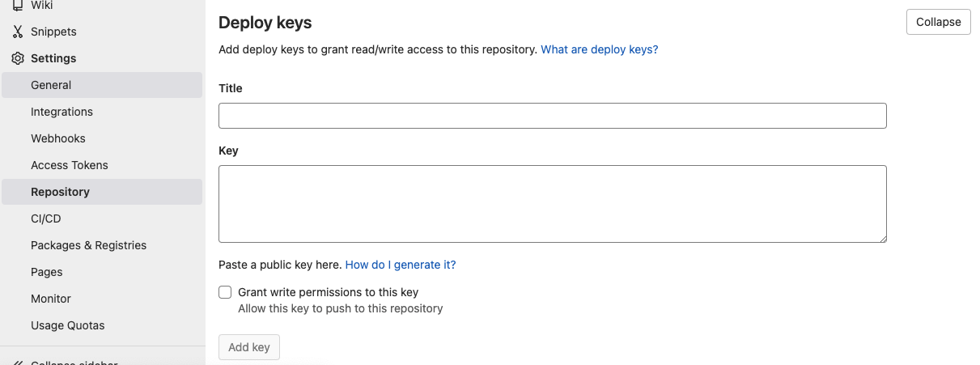Click 'How do I generate it?' link
Screen dimensions: 980x365
pyautogui.click(x=401, y=265)
